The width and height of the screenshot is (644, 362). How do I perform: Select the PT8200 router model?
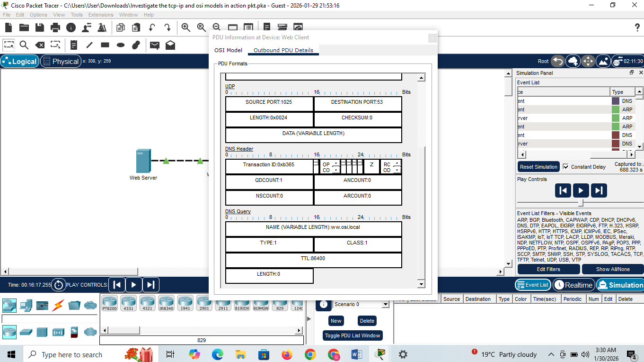109,303
